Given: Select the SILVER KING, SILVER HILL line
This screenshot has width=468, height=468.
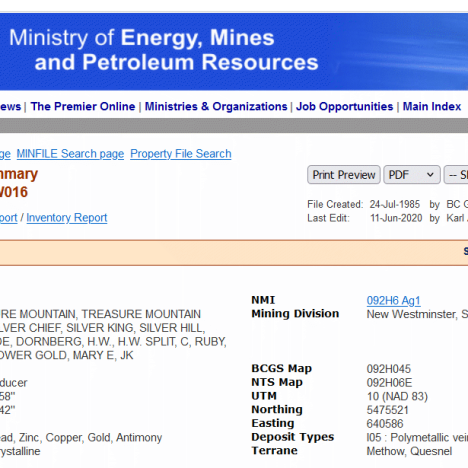Looking at the screenshot, I should click(103, 328).
